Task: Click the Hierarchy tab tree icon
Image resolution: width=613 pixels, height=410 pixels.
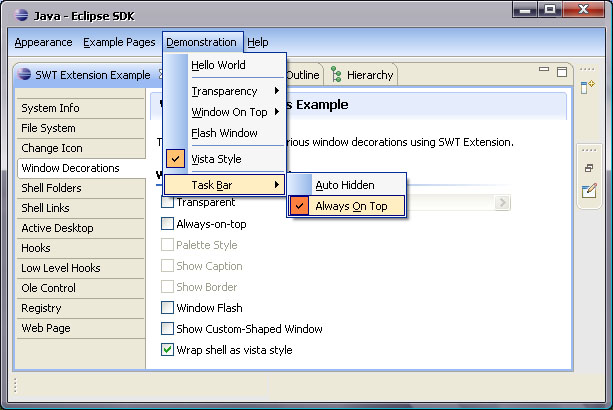Action: pyautogui.click(x=336, y=74)
